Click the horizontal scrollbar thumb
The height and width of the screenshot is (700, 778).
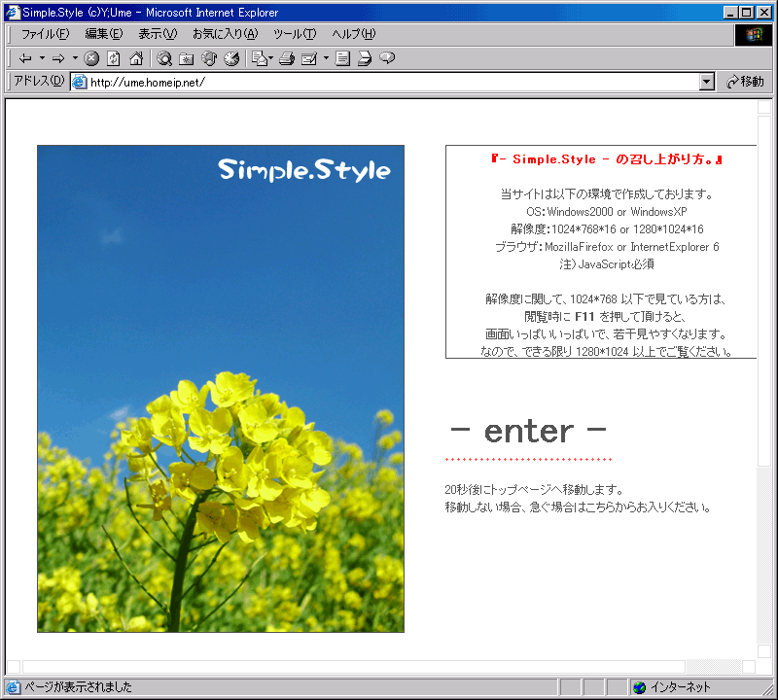coord(354,667)
